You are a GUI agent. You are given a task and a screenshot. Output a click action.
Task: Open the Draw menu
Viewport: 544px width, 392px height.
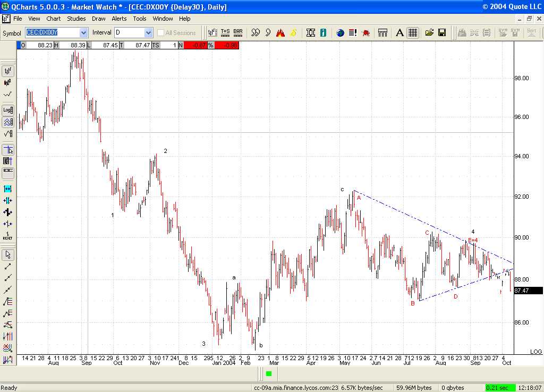98,19
